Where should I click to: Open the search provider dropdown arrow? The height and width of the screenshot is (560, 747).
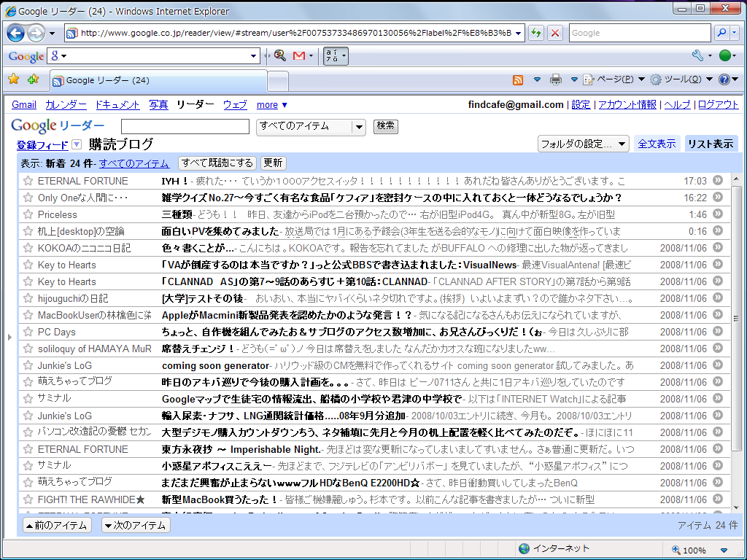pos(735,33)
